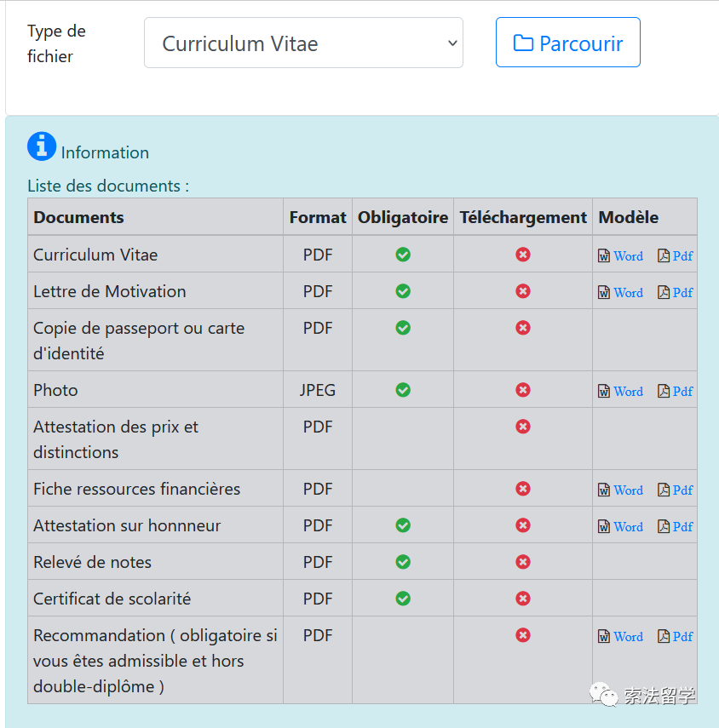Click the Documents column header
The height and width of the screenshot is (728, 719).
pos(78,217)
